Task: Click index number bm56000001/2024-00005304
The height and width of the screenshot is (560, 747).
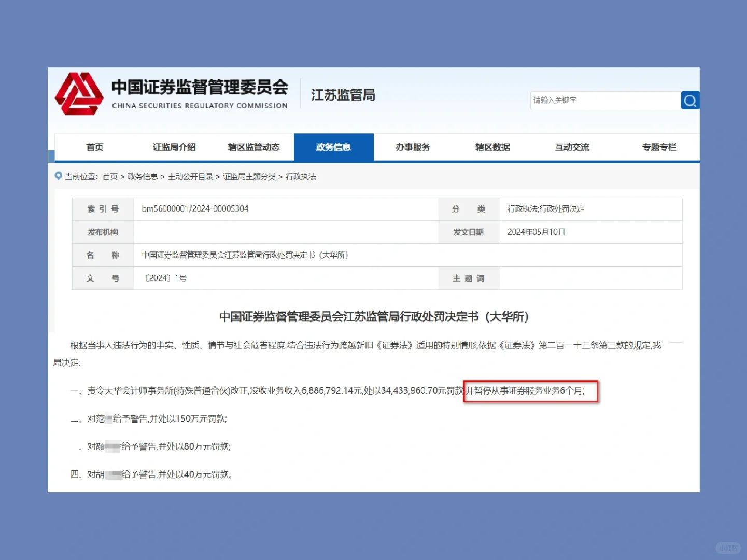Action: click(x=195, y=209)
